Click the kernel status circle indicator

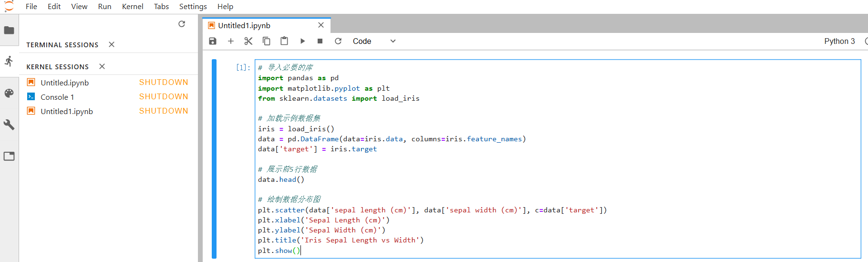(866, 41)
